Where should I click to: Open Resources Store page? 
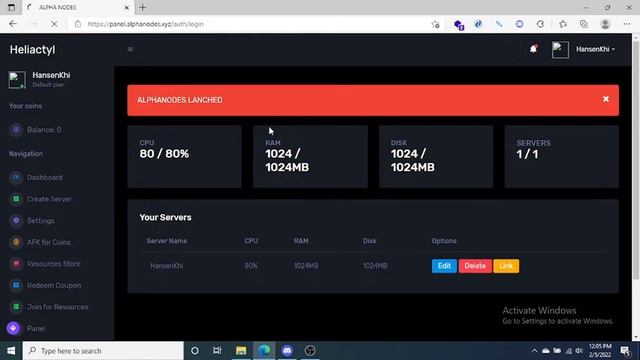click(x=54, y=264)
